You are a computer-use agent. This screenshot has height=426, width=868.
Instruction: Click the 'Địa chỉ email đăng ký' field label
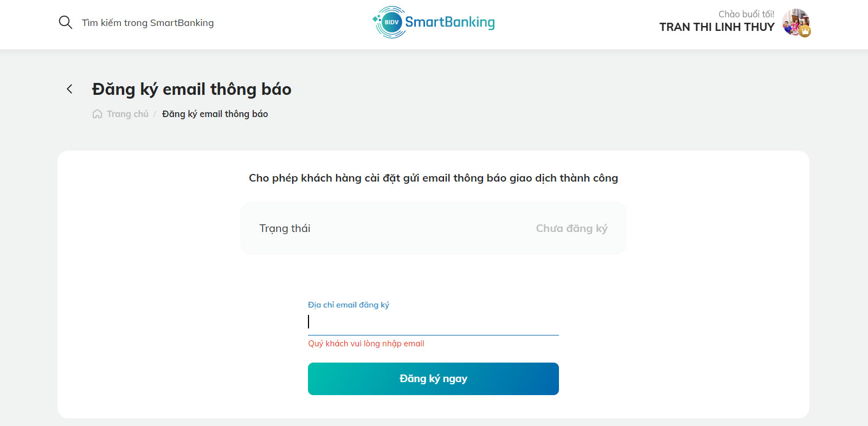(x=349, y=305)
